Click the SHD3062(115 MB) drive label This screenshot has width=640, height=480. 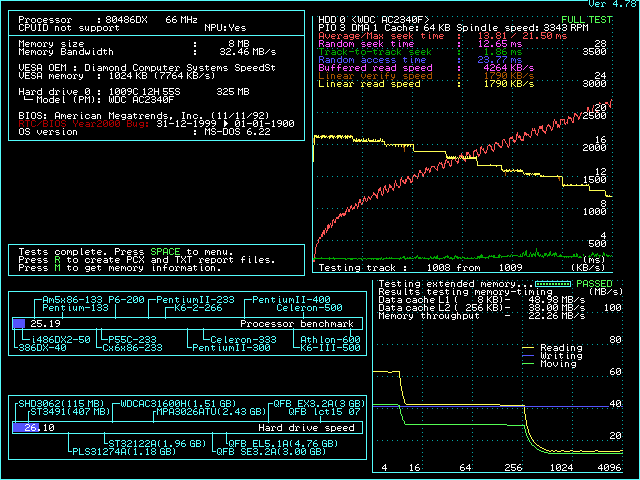coord(61,404)
